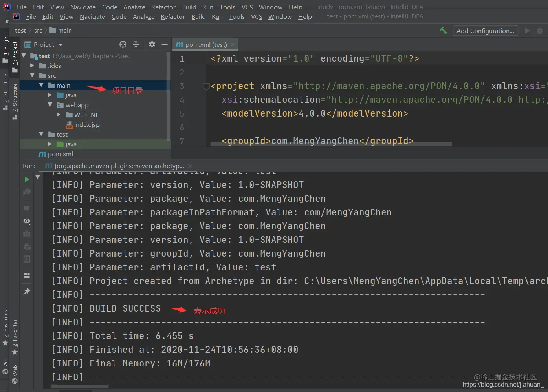Click the editor horizontal scrollbar
This screenshot has height=392, width=548.
(331, 144)
